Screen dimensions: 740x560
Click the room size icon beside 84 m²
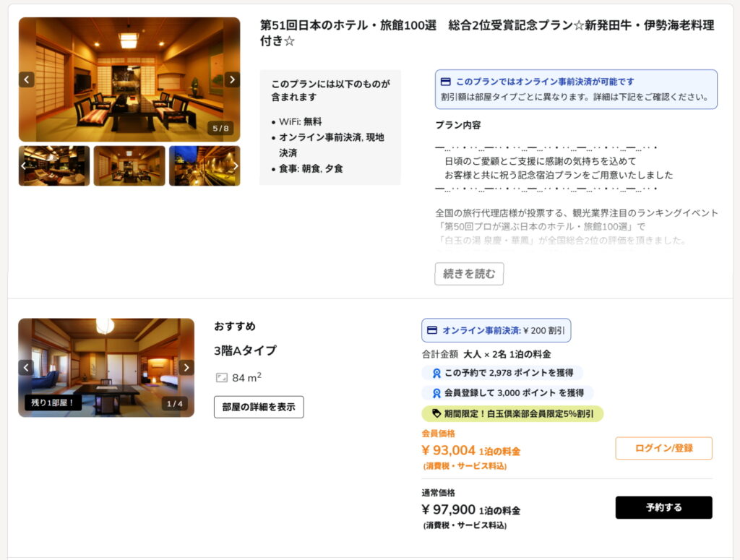[221, 377]
